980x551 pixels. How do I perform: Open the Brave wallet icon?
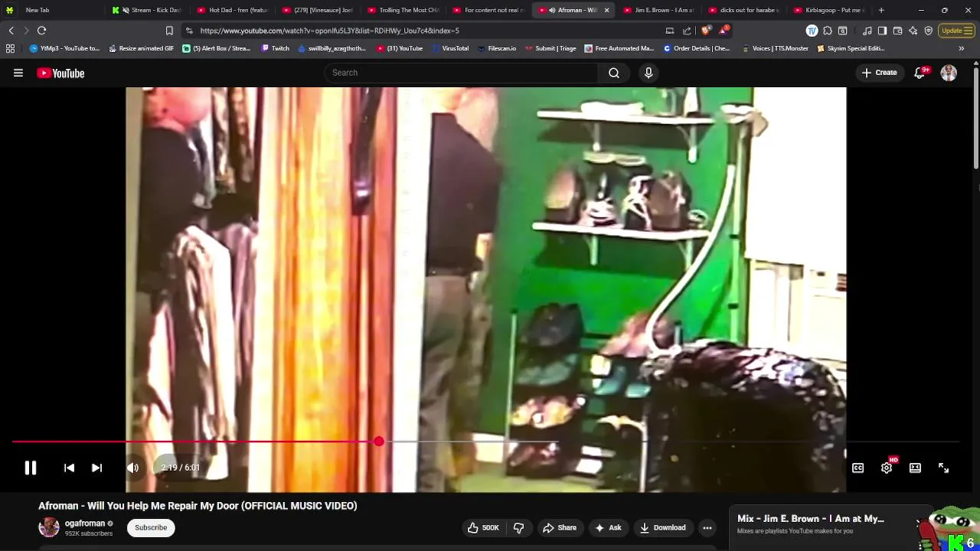[897, 31]
